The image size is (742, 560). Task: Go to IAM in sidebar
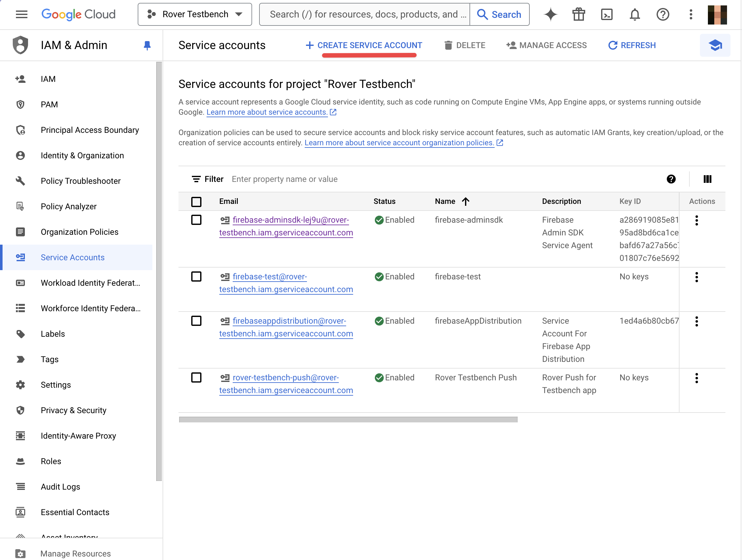(x=76, y=79)
